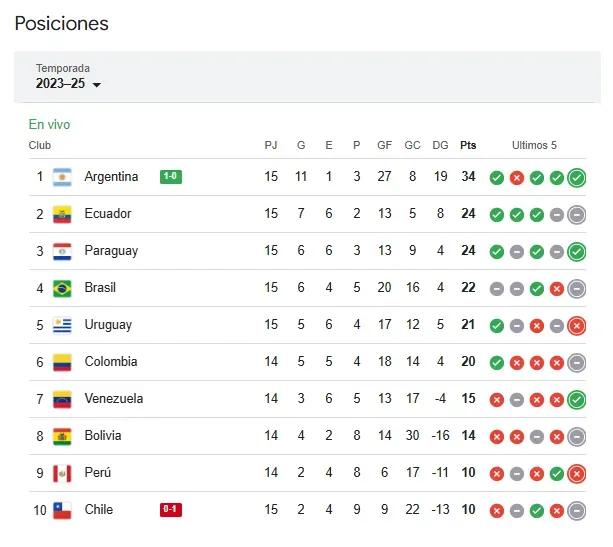
Task: Open the Temporada 2023–25 dropdown
Action: 69,84
